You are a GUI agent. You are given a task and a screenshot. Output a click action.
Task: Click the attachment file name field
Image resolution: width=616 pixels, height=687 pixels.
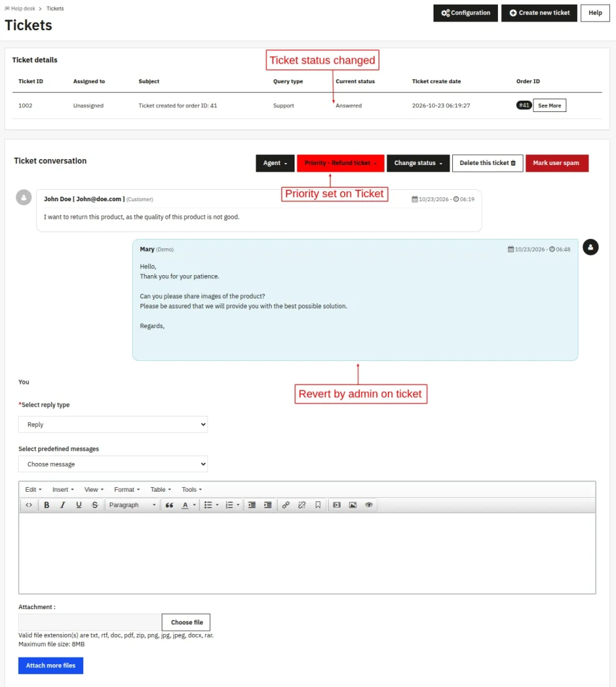click(90, 622)
